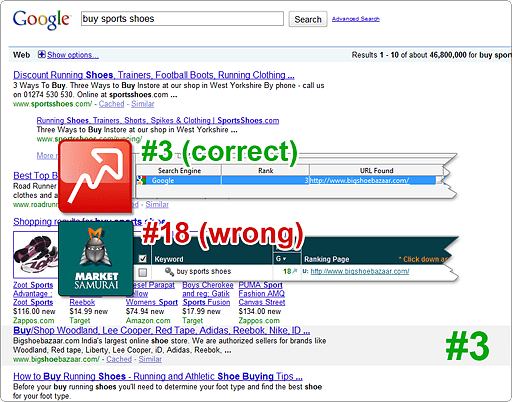Open Zoot Sports Advantage shopping link
The width and height of the screenshot is (512, 402).
click(33, 294)
